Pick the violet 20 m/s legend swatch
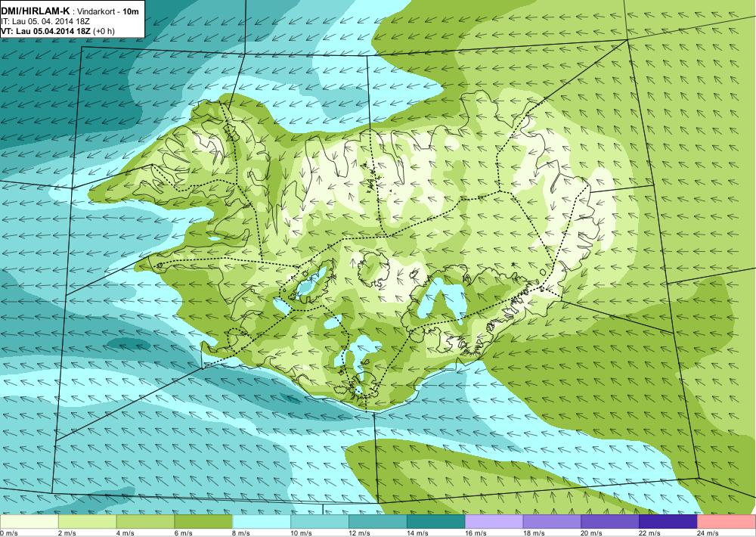The height and width of the screenshot is (537, 756). (x=610, y=522)
